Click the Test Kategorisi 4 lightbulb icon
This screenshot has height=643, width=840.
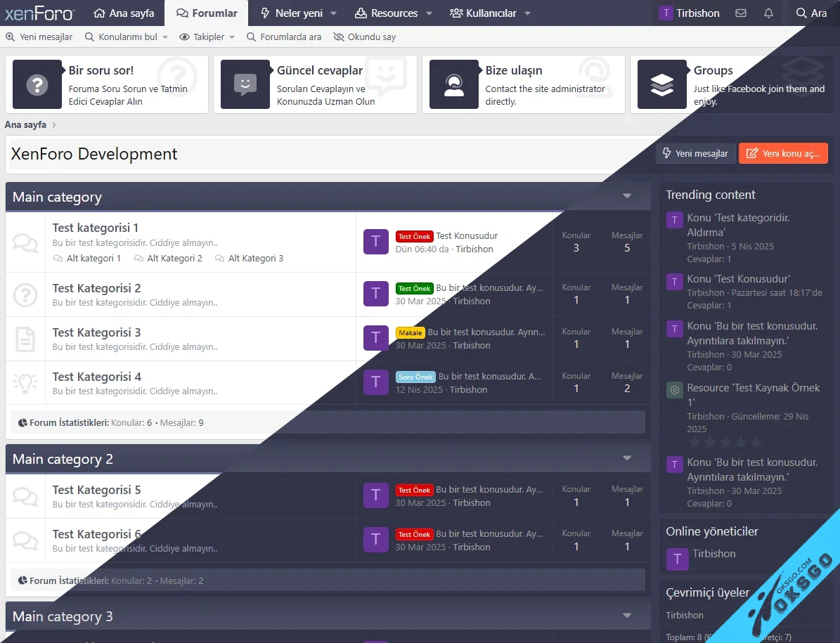25,383
